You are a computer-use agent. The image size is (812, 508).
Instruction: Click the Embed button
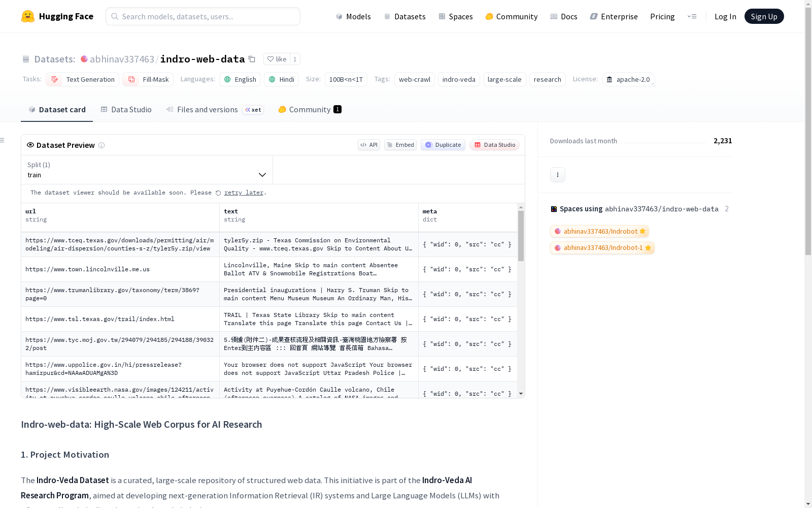coord(400,145)
